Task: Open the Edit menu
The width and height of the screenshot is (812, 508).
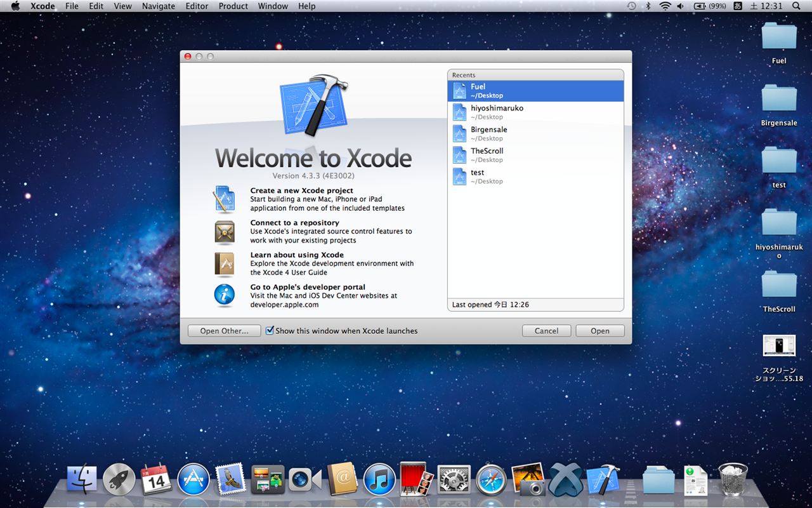Action: point(96,6)
